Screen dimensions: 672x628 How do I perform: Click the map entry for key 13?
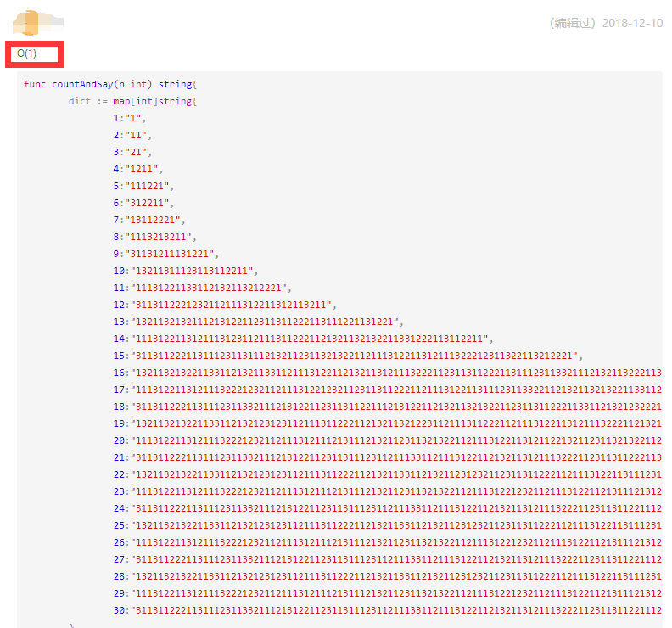point(259,322)
